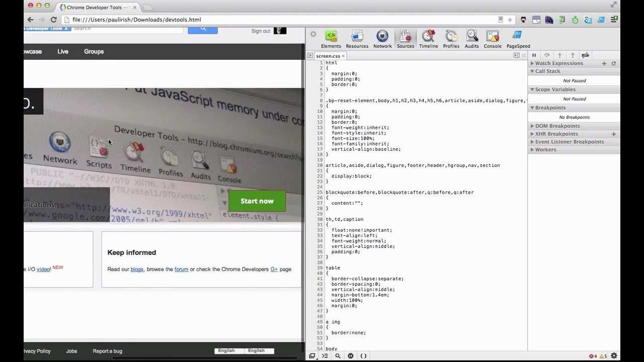Show the file navigator sidebar
The image size is (644, 362).
coord(310,55)
